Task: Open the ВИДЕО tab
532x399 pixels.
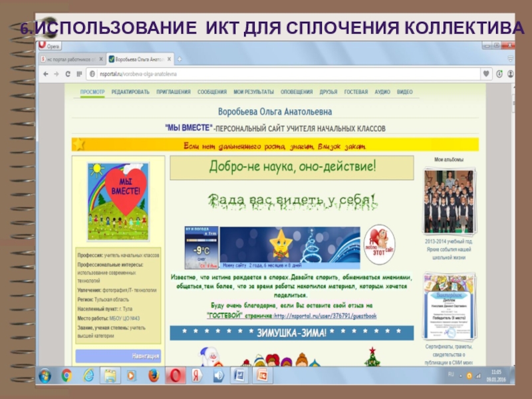Action: point(405,92)
